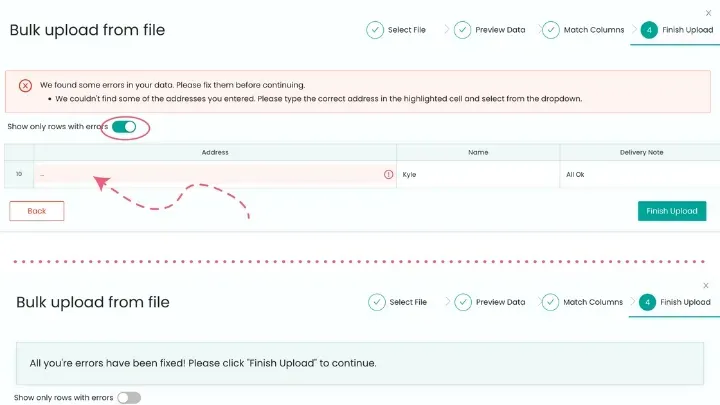Click the step 4 circle icon in top stepper

649,30
